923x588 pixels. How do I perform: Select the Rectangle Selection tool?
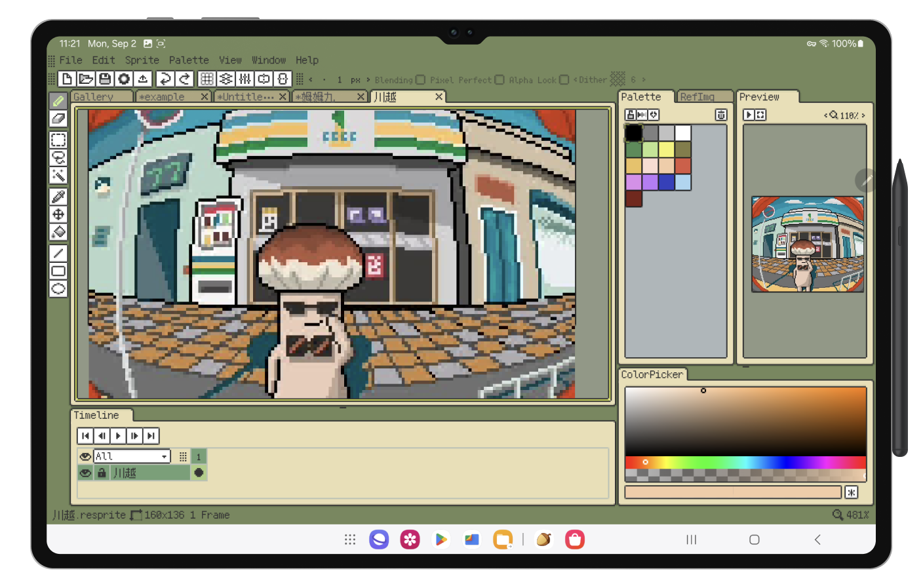(58, 140)
